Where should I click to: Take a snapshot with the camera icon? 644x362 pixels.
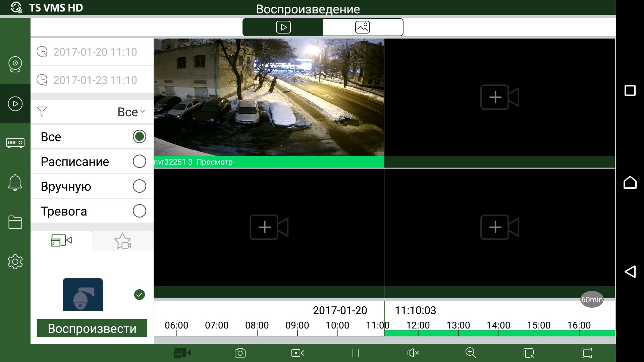coord(240,353)
